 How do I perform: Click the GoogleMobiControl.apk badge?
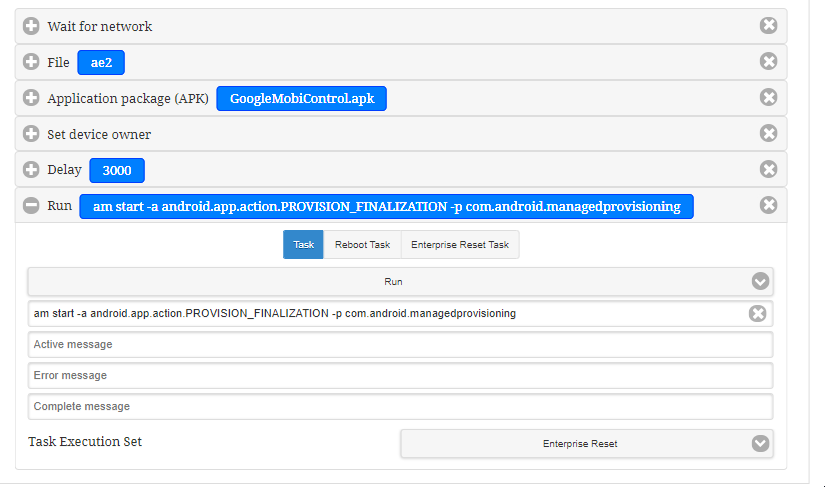pyautogui.click(x=301, y=98)
